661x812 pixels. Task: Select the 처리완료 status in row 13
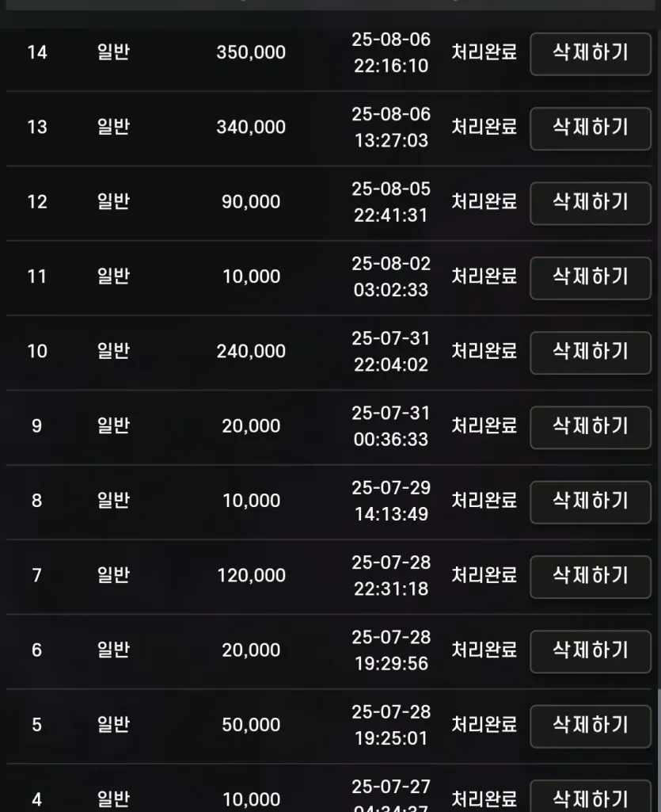pyautogui.click(x=484, y=127)
